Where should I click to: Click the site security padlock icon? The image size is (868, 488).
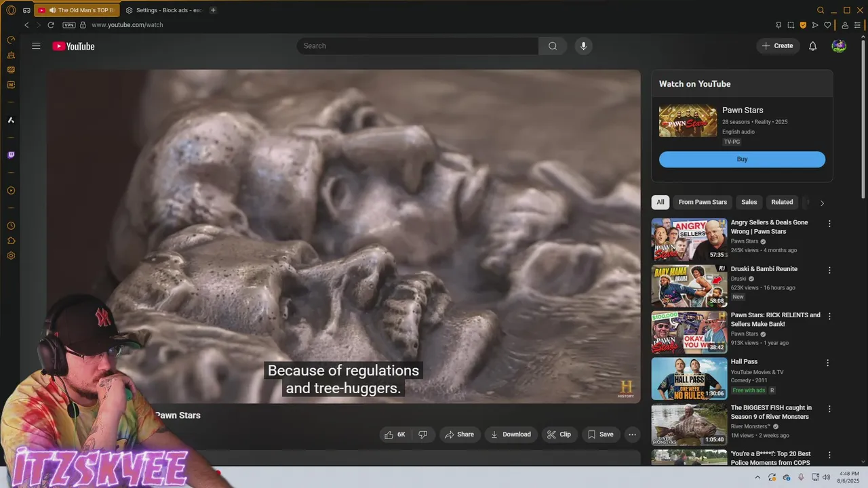tap(83, 25)
